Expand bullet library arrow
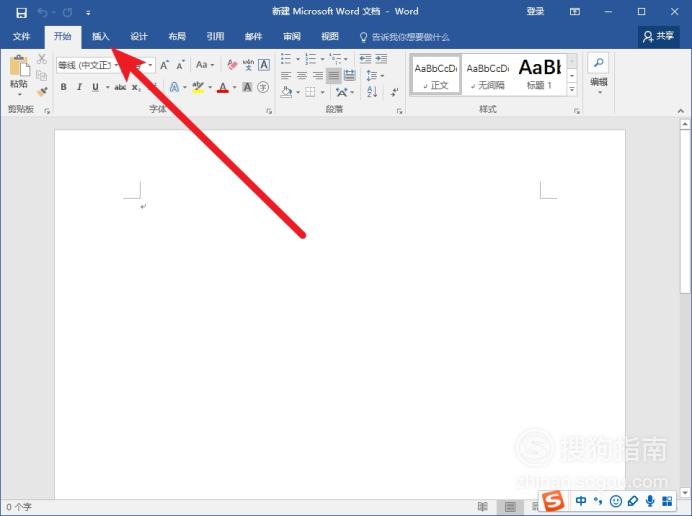692x516 pixels. pos(298,58)
